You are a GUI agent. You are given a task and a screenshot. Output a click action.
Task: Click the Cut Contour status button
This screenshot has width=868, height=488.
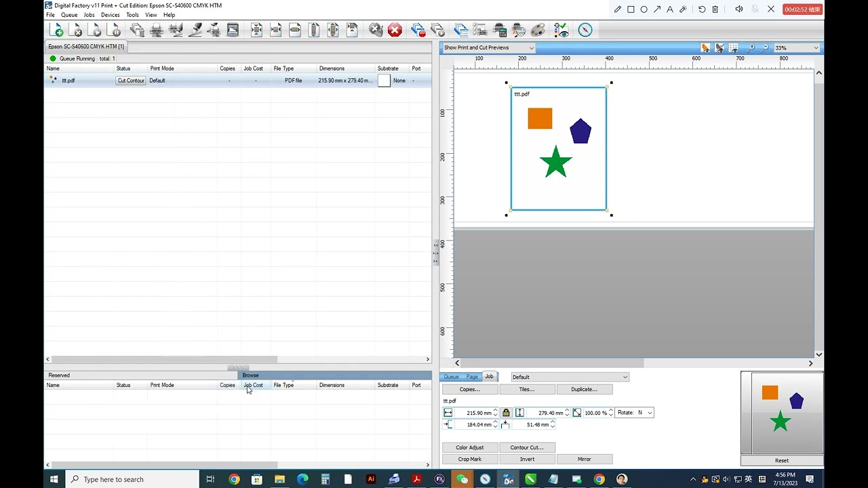click(131, 81)
